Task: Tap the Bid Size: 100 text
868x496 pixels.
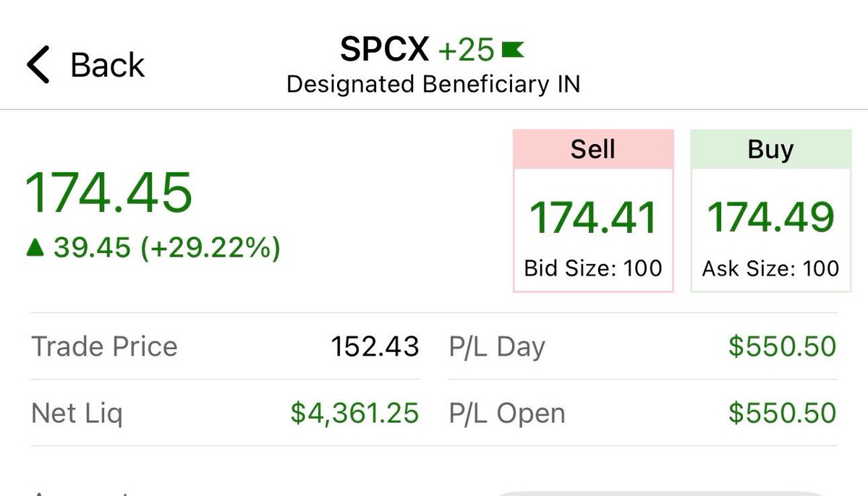Action: click(593, 269)
